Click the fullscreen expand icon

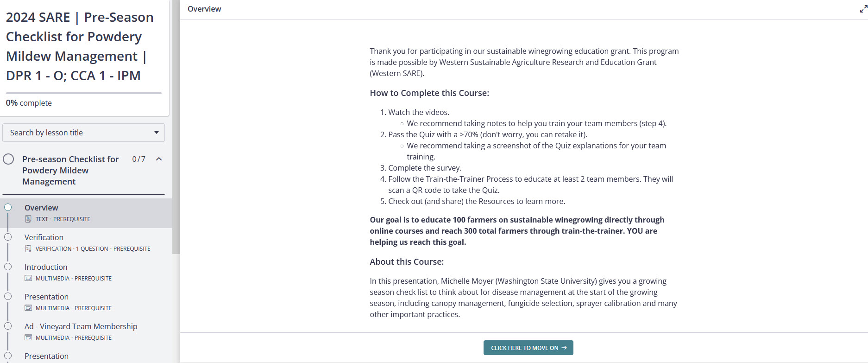coord(863,9)
